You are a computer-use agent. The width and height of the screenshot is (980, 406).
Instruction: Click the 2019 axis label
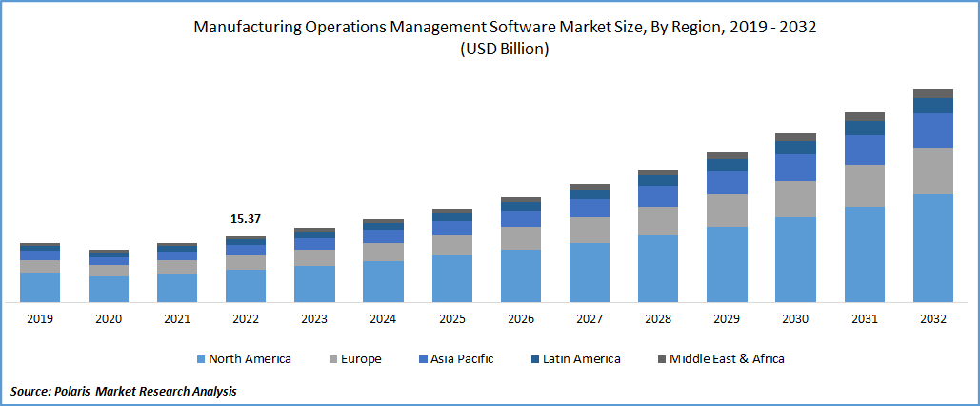[40, 318]
